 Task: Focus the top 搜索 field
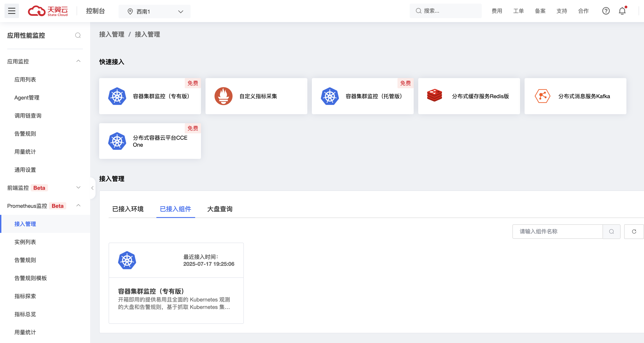coord(445,11)
